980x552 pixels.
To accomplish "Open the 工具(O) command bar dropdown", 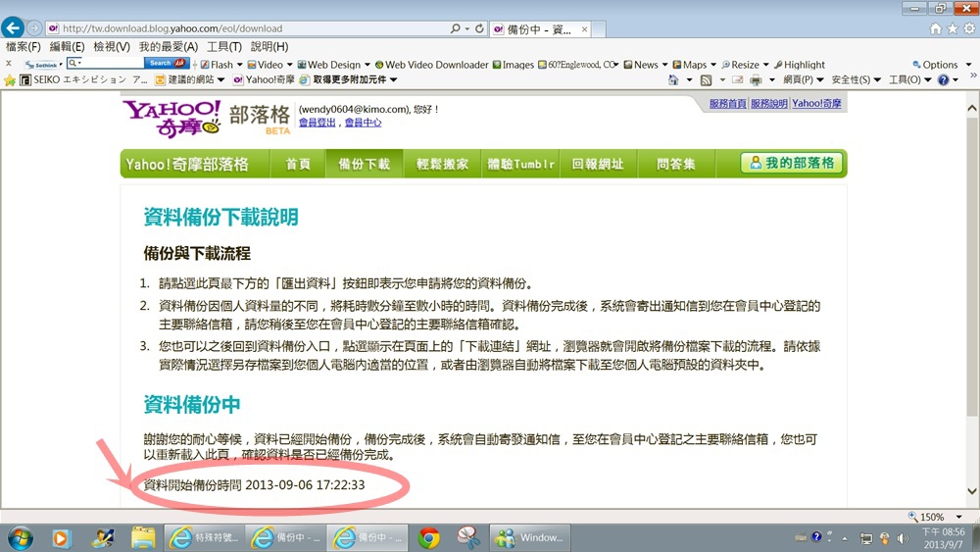I will pyautogui.click(x=910, y=80).
